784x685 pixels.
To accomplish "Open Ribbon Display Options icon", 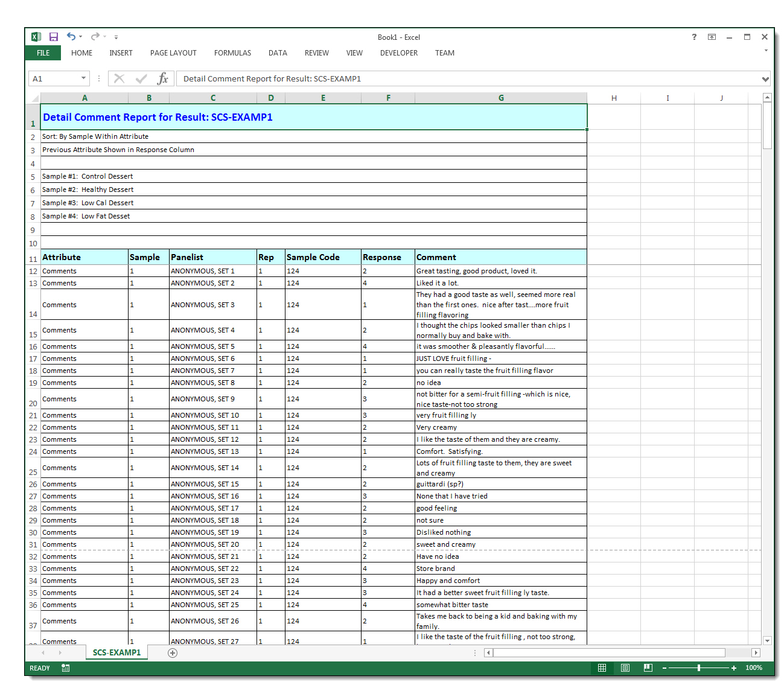I will click(x=712, y=37).
